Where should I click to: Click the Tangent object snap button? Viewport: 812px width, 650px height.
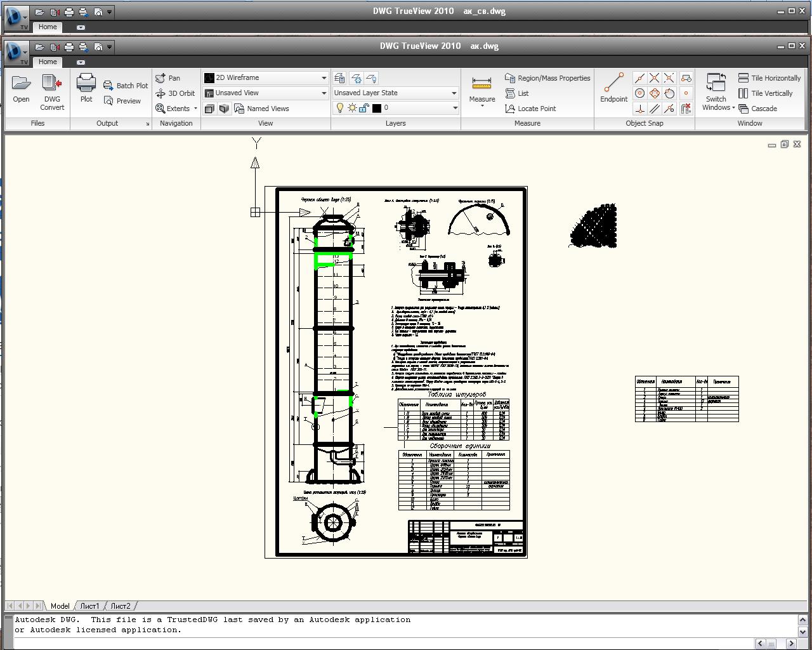pos(669,93)
